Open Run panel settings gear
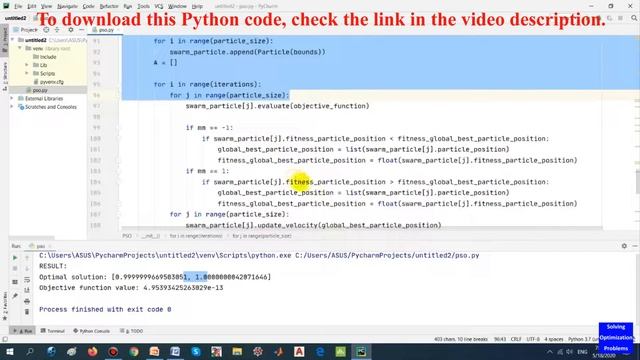 [624, 246]
